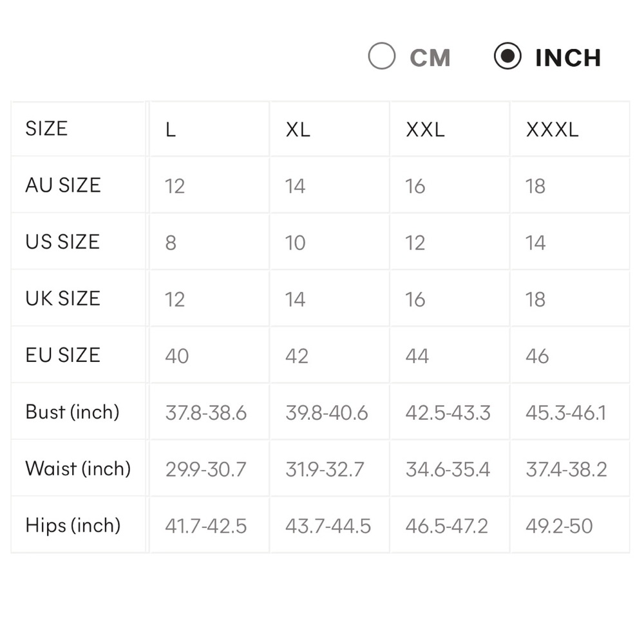Click the AU SIZE row label

pyautogui.click(x=63, y=185)
